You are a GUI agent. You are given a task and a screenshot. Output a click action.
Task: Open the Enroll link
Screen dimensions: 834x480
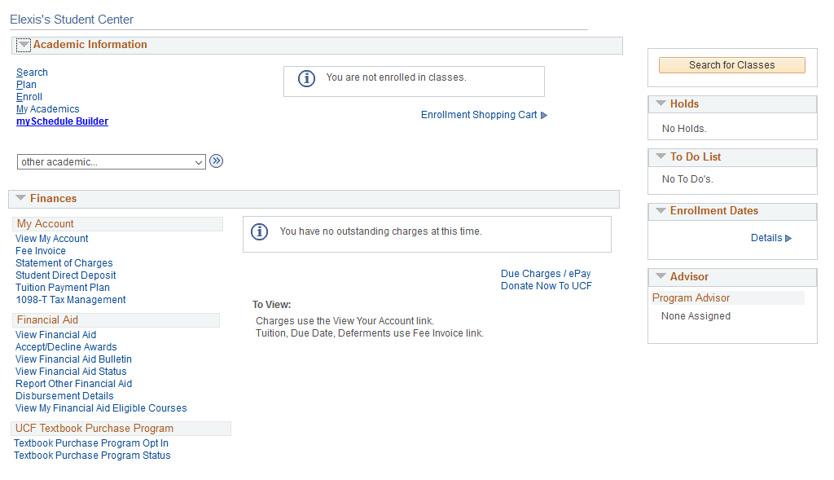29,97
